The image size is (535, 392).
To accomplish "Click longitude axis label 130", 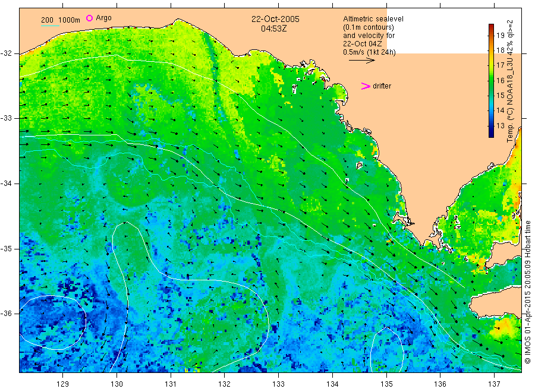I will 117,384.
